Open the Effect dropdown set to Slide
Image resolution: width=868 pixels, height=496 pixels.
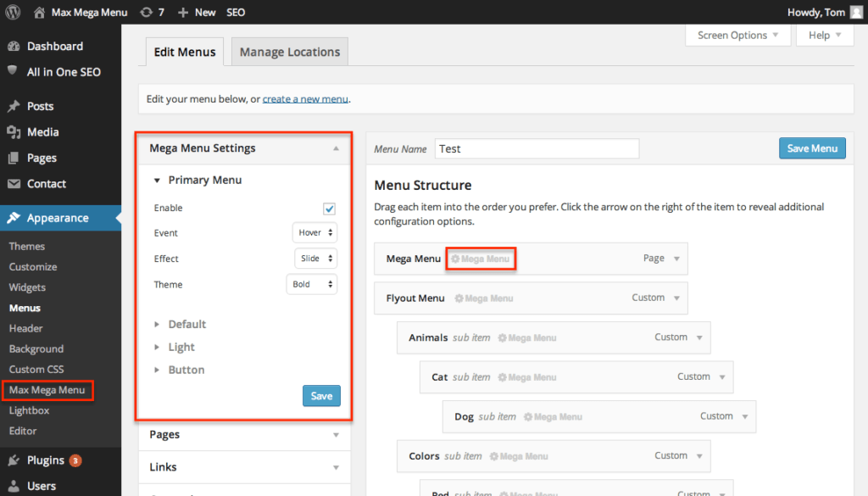(x=315, y=258)
